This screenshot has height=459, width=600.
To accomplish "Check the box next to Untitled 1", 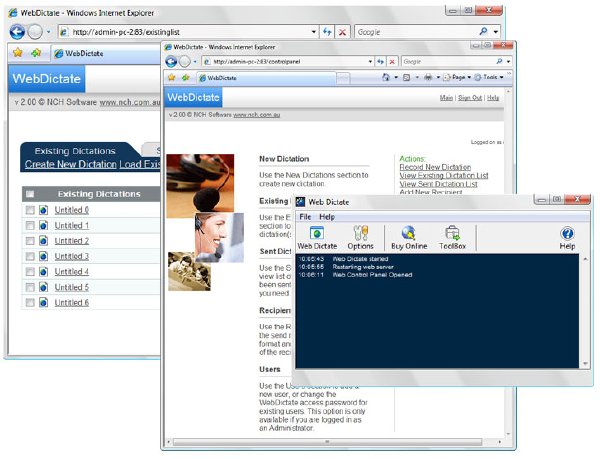I will pyautogui.click(x=30, y=225).
